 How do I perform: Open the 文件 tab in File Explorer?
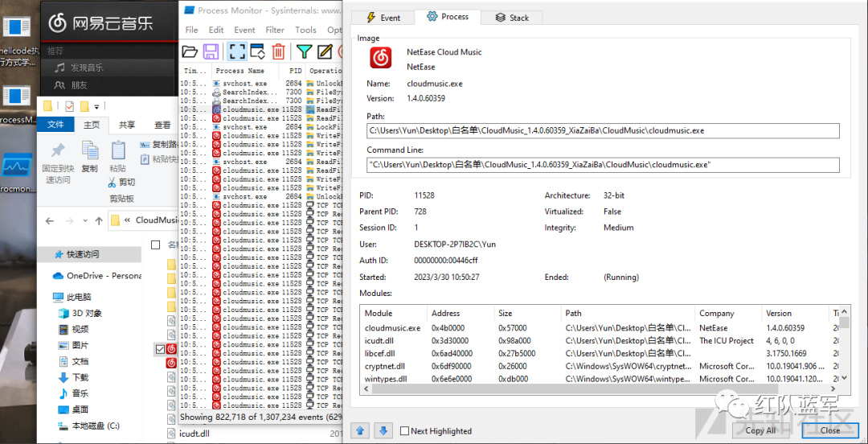(x=55, y=125)
